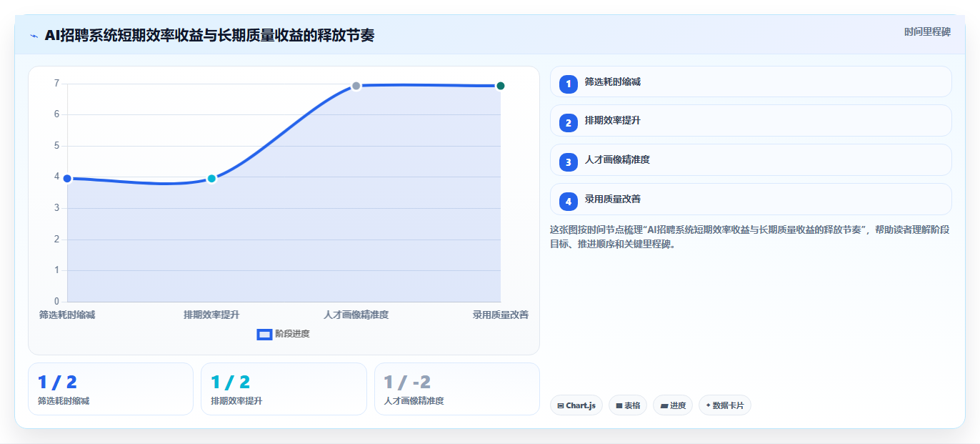Click the y-axis value 7
This screenshot has width=980, height=444.
point(56,83)
